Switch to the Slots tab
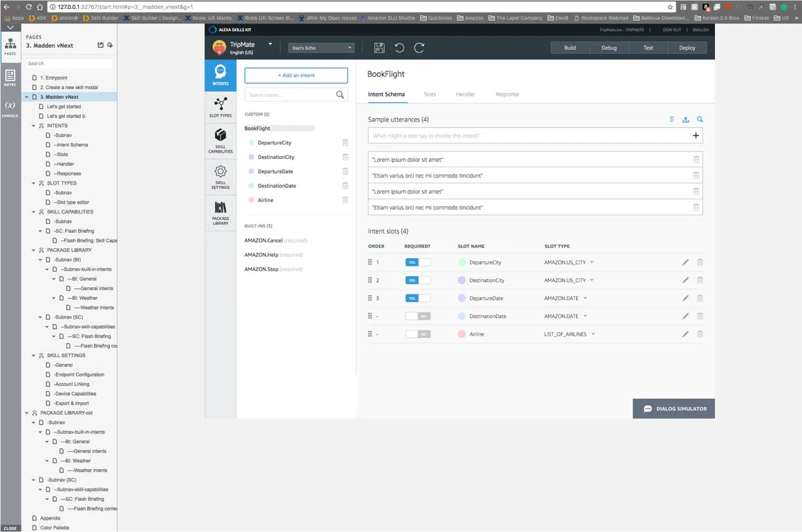This screenshot has height=532, width=802. pyautogui.click(x=430, y=94)
